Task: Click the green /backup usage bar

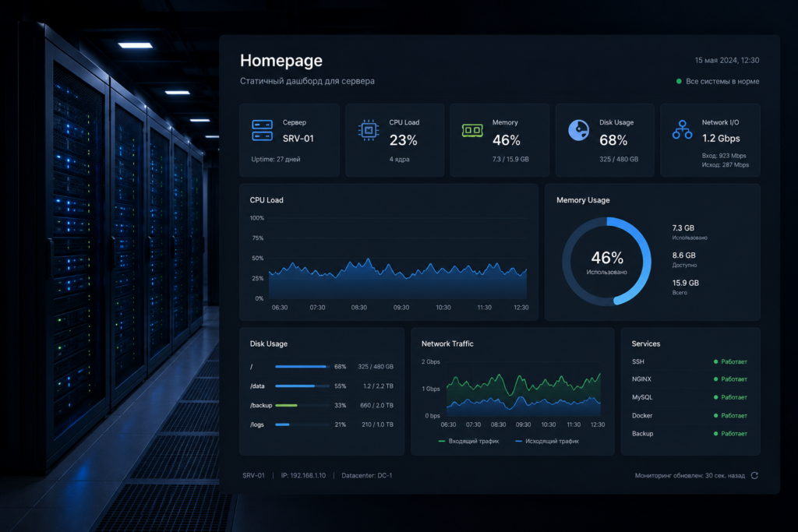Action: (302, 405)
